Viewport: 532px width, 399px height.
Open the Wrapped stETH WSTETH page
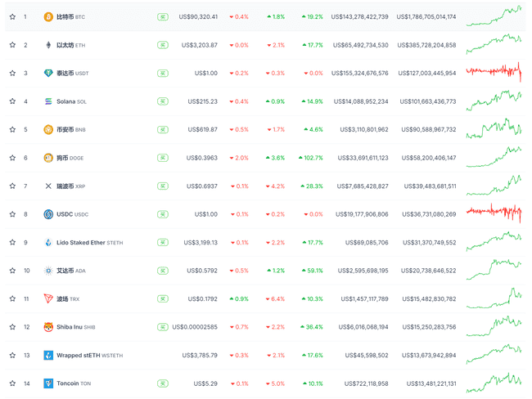click(89, 356)
